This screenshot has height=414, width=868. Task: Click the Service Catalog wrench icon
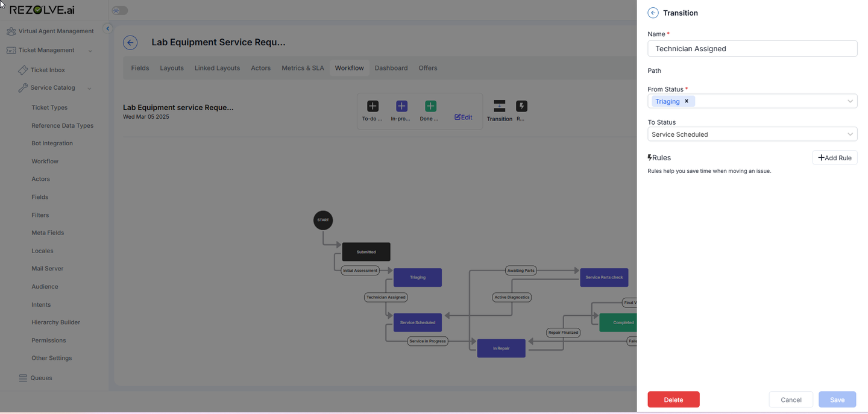23,88
